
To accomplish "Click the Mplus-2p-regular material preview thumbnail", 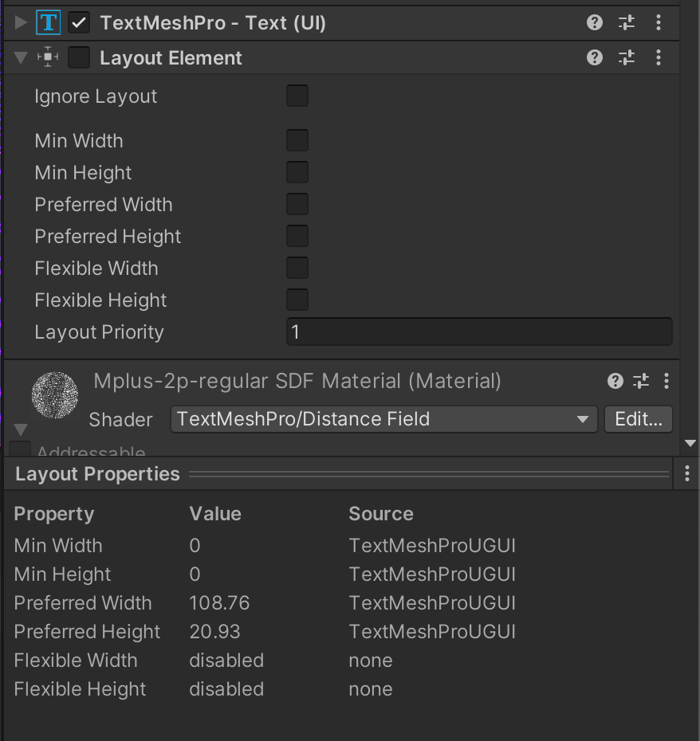I will click(55, 395).
